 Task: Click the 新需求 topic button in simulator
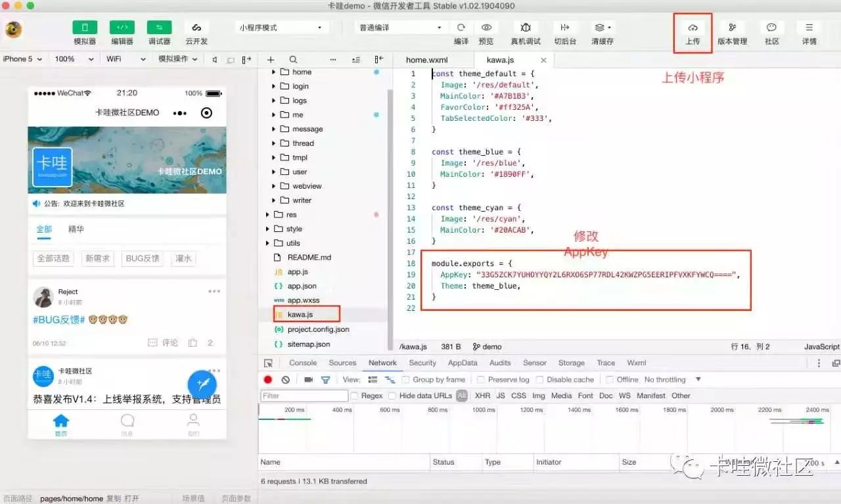[x=97, y=258]
